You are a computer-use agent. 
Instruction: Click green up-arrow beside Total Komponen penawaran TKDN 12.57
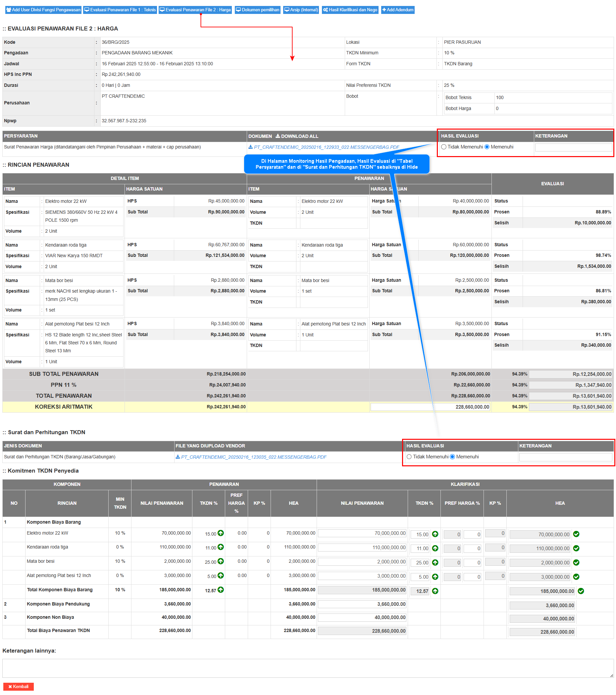[221, 590]
